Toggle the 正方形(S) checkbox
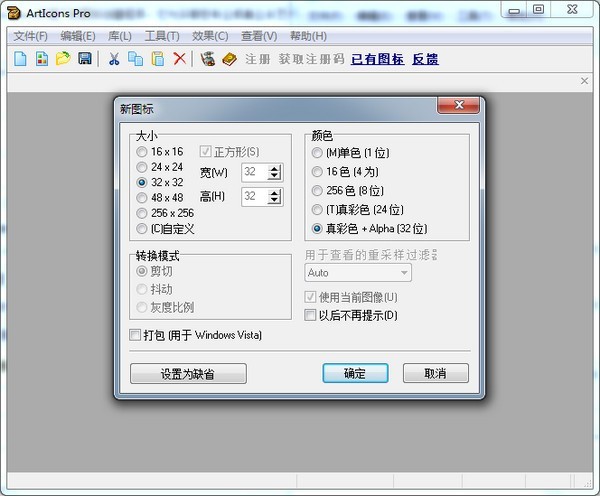600x496 pixels. pyautogui.click(x=229, y=152)
